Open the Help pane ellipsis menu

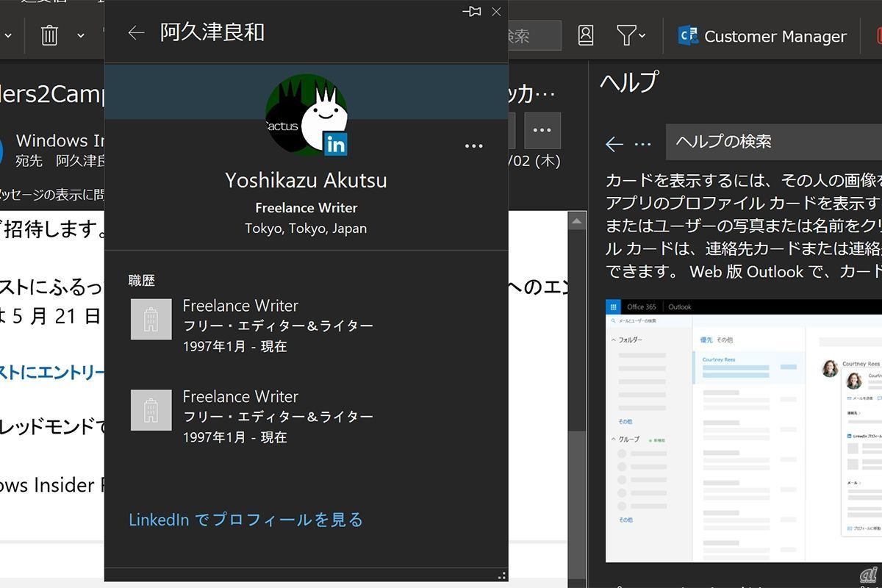[x=643, y=144]
